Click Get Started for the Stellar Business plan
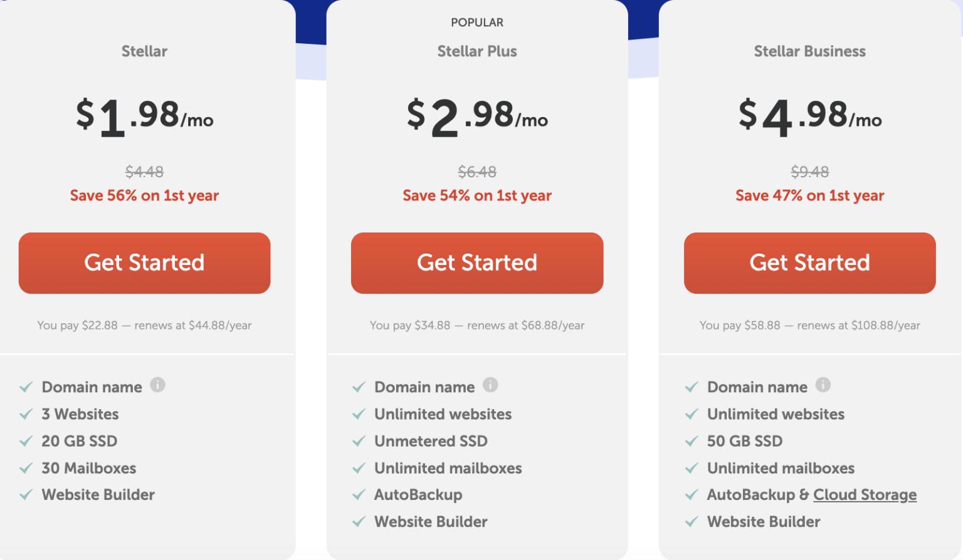The image size is (963, 560). pos(809,263)
